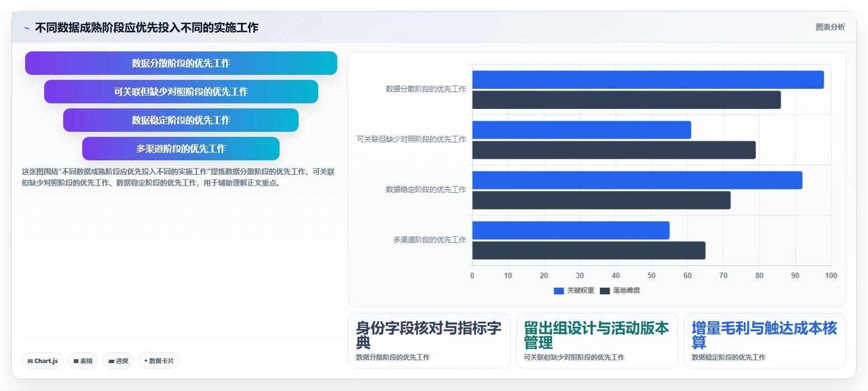Click the x-axis tick value 0

pos(472,275)
